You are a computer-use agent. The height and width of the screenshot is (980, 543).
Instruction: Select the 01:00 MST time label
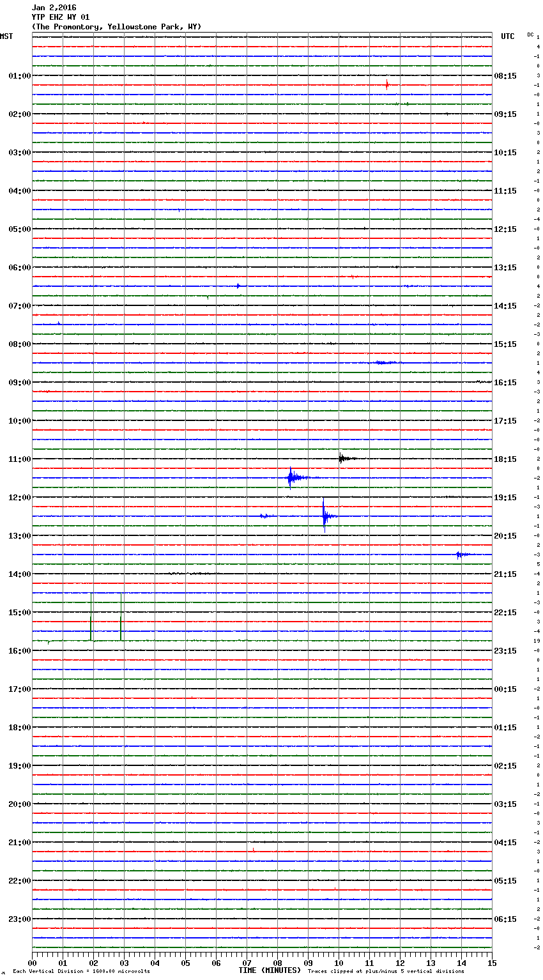[x=19, y=76]
